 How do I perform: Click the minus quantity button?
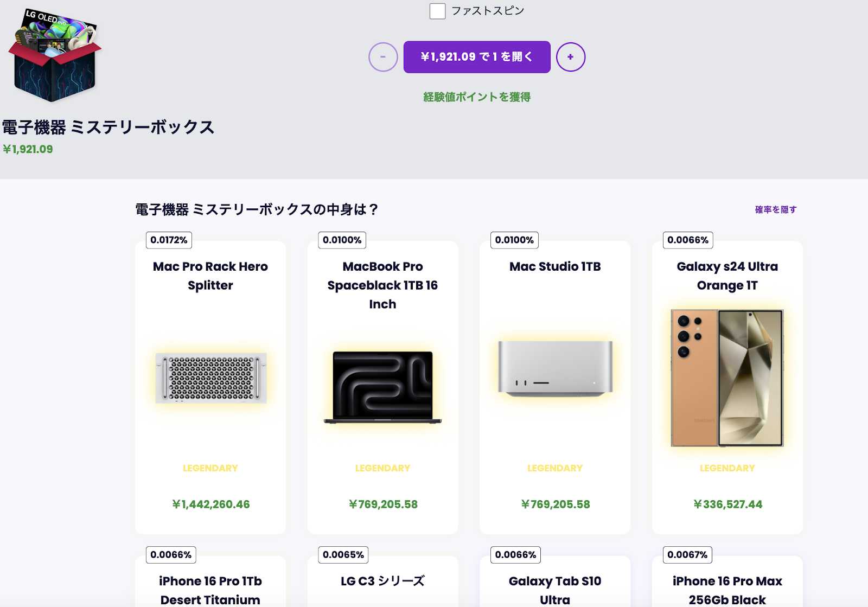383,57
